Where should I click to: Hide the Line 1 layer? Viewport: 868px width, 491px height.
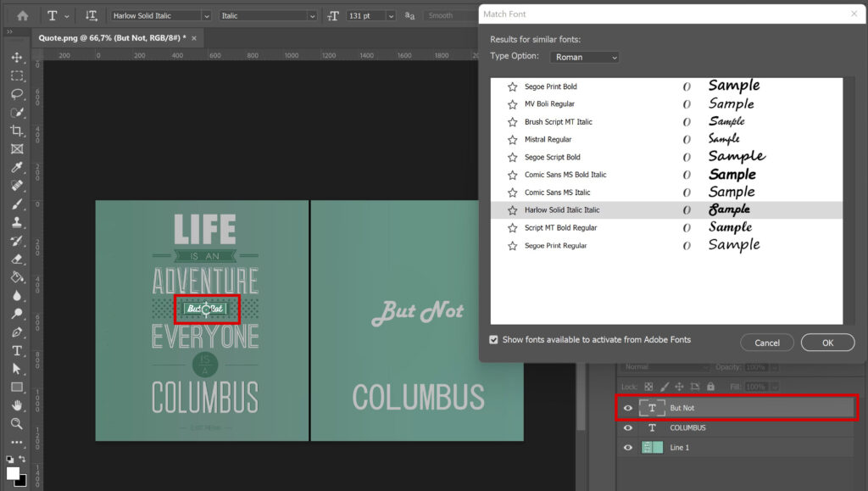click(628, 447)
